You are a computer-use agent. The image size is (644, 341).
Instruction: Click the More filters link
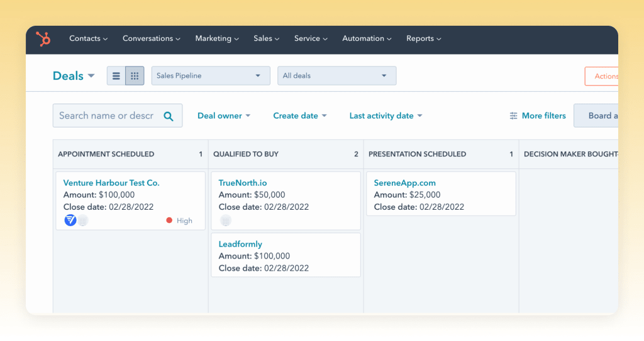click(x=543, y=116)
